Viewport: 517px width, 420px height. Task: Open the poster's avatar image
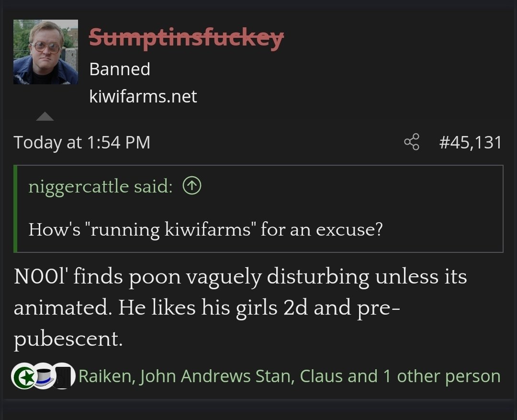(46, 52)
